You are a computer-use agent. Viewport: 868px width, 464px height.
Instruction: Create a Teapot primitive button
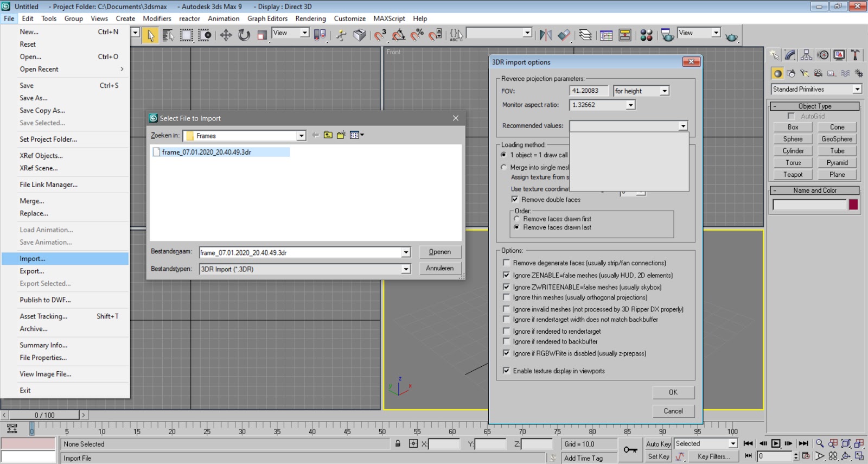pyautogui.click(x=793, y=175)
